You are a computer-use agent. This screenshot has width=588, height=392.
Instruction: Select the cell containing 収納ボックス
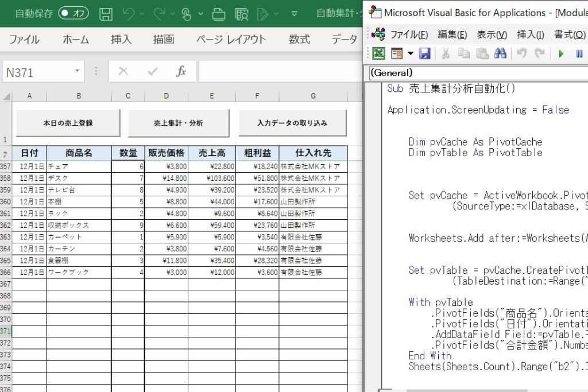[79, 225]
